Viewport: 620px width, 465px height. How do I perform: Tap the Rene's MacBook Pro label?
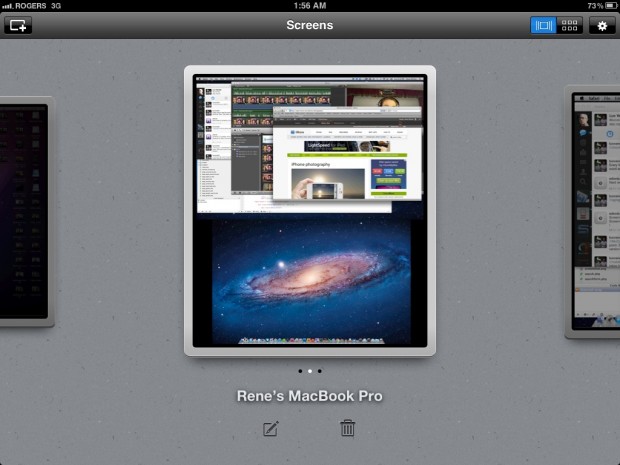click(310, 396)
